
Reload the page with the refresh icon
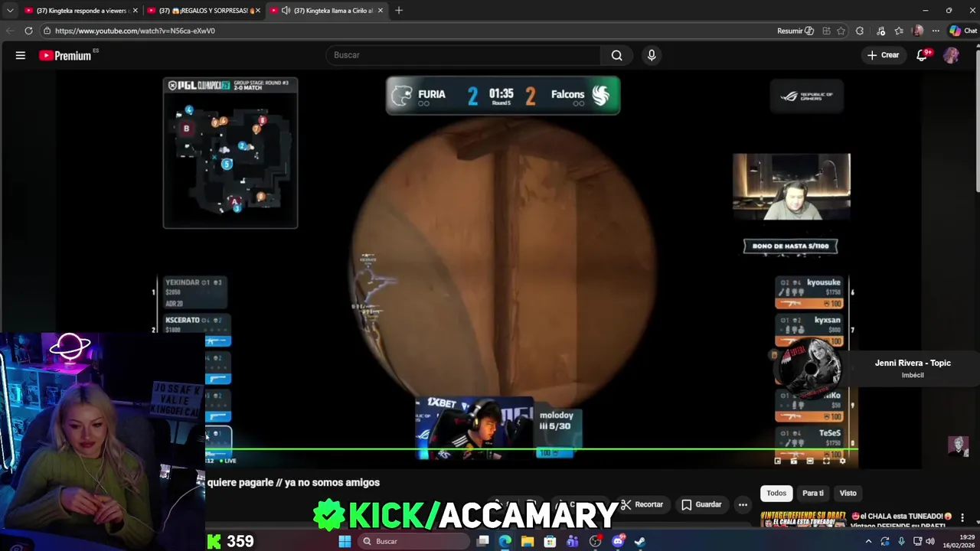[28, 31]
